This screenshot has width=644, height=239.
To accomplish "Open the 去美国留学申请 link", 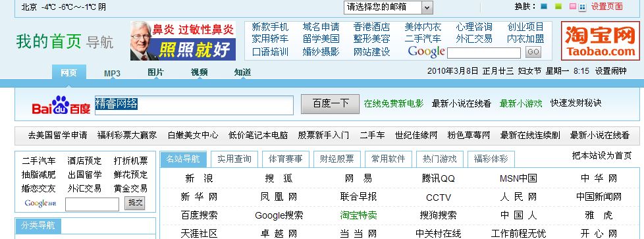I will 57,135.
